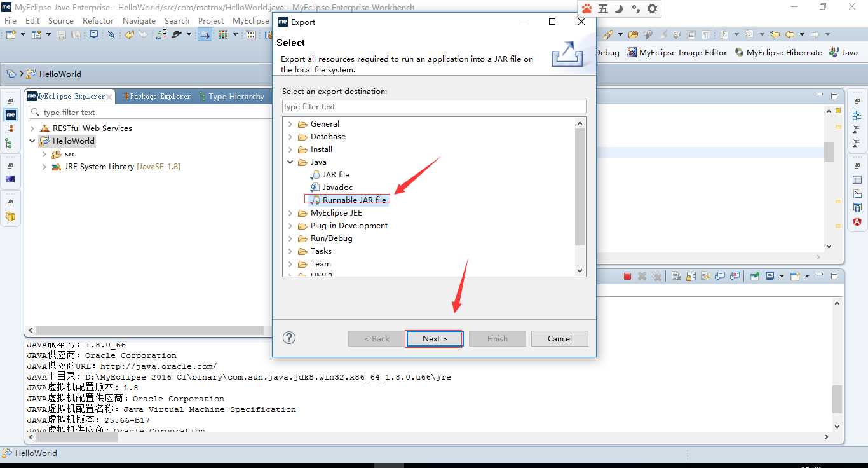
Task: Choose Javadoc export destination
Action: pyautogui.click(x=337, y=187)
